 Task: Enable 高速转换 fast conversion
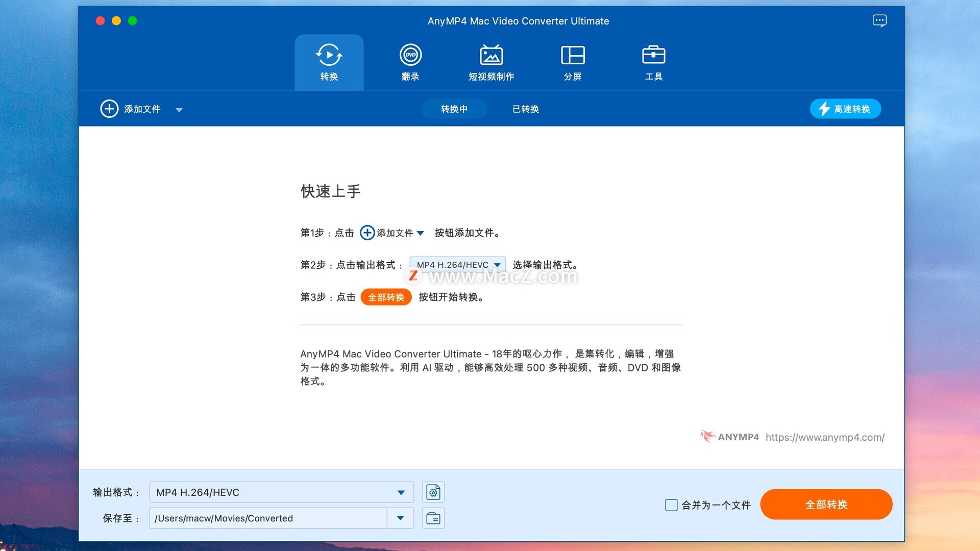[845, 109]
